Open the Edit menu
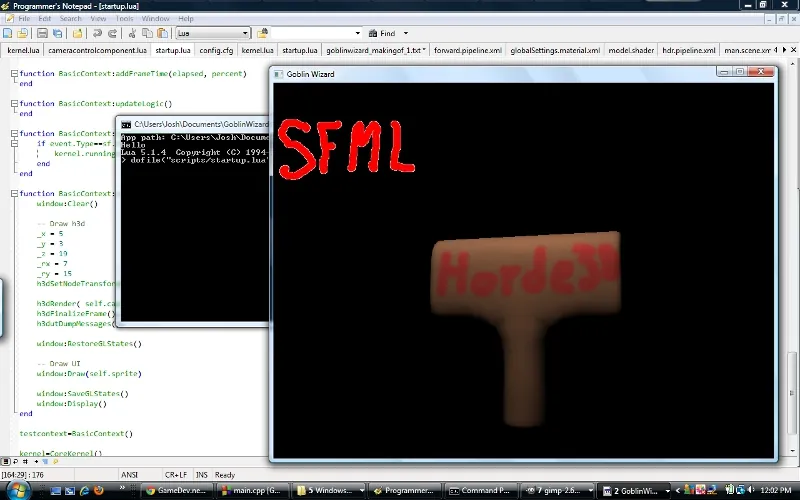The image size is (800, 500). [x=45, y=18]
